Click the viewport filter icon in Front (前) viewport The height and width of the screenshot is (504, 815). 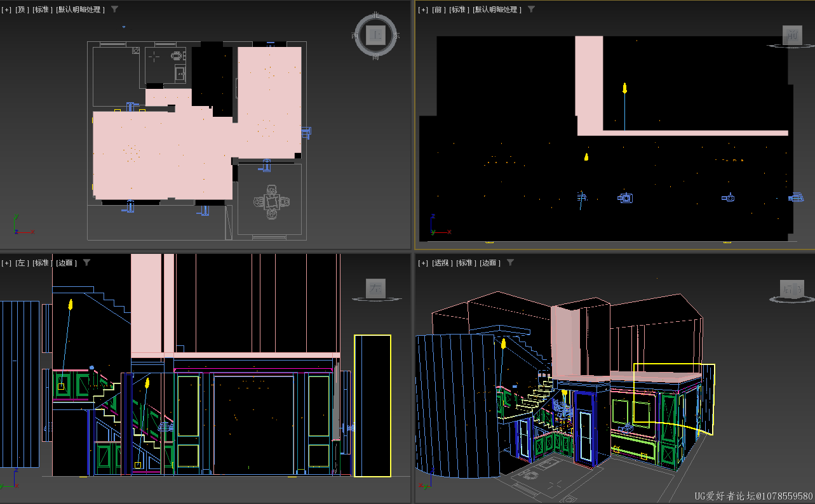pos(531,9)
